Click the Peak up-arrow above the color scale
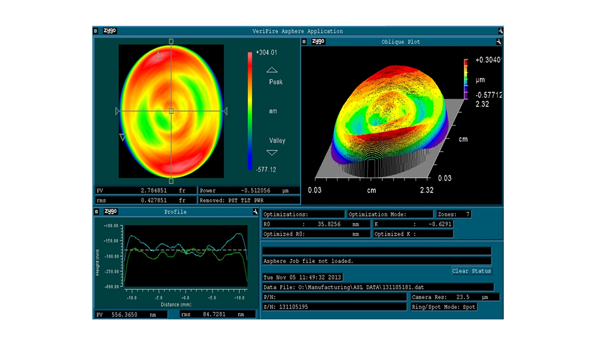Viewport: 594px width, 364px height. (x=272, y=70)
